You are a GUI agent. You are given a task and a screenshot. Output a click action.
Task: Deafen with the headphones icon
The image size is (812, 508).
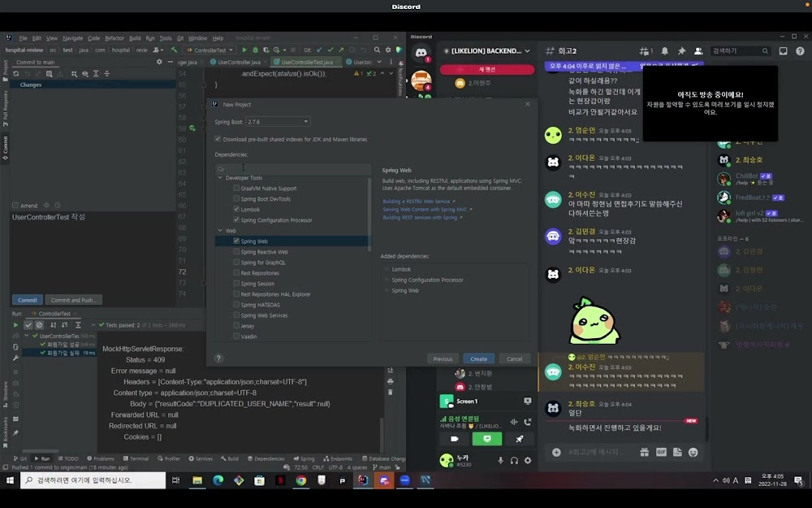514,460
